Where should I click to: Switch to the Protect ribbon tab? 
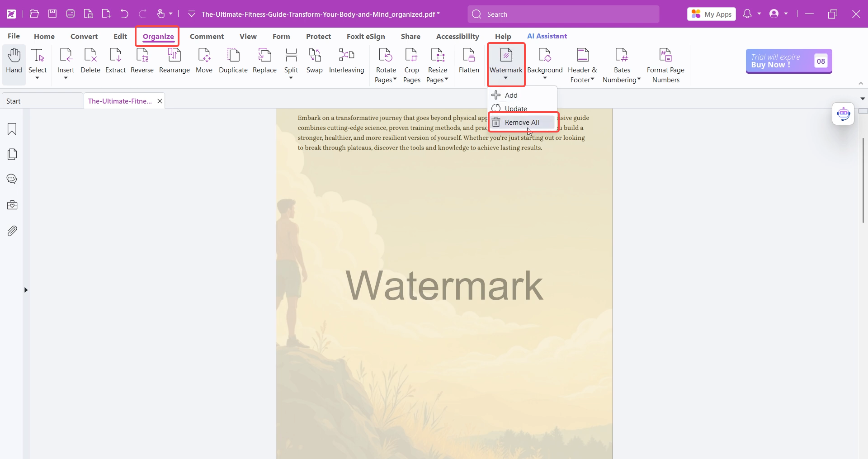[318, 36]
